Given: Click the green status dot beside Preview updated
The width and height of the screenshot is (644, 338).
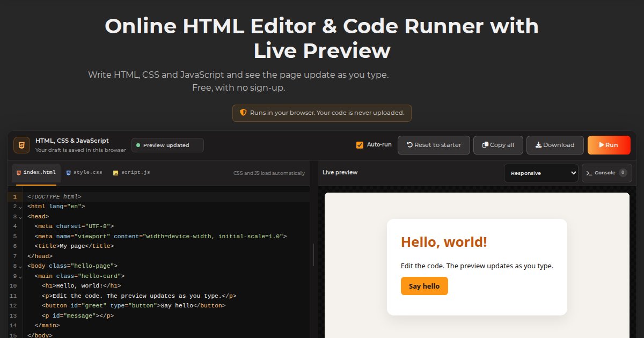Looking at the screenshot, I should pyautogui.click(x=138, y=145).
